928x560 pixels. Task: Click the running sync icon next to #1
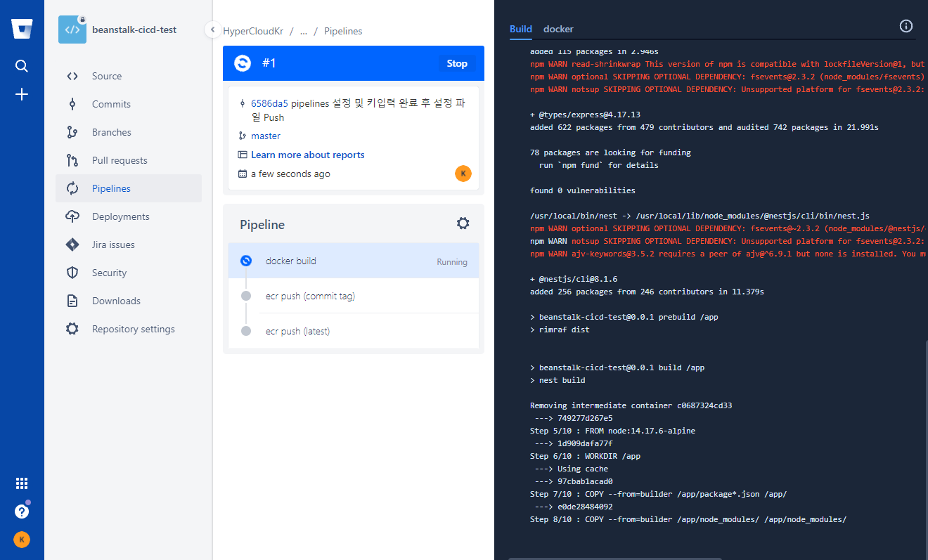pos(243,63)
